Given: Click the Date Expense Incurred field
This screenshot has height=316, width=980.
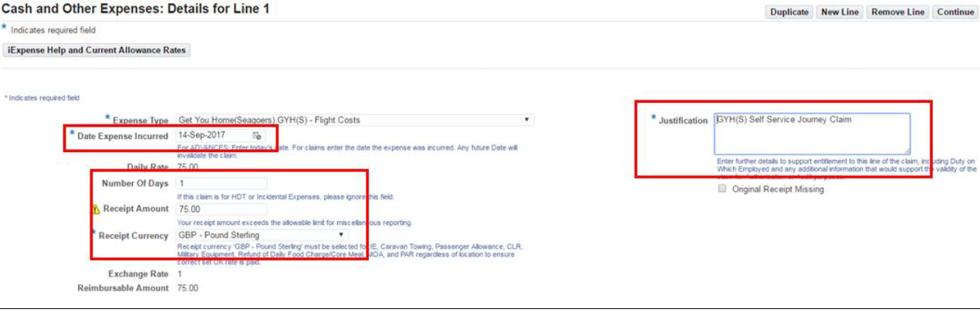Looking at the screenshot, I should (x=212, y=135).
